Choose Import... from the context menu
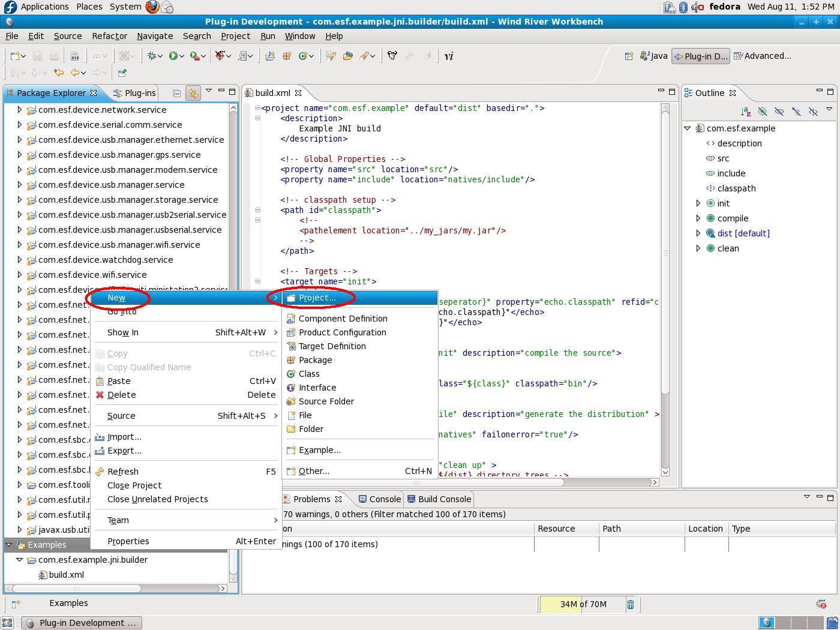The height and width of the screenshot is (630, 840). pos(186,437)
